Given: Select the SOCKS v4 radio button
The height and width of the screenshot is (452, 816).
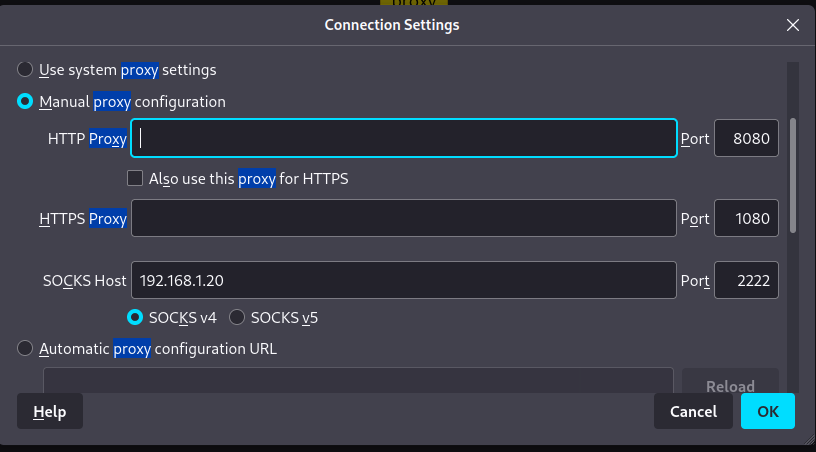Looking at the screenshot, I should pyautogui.click(x=135, y=318).
